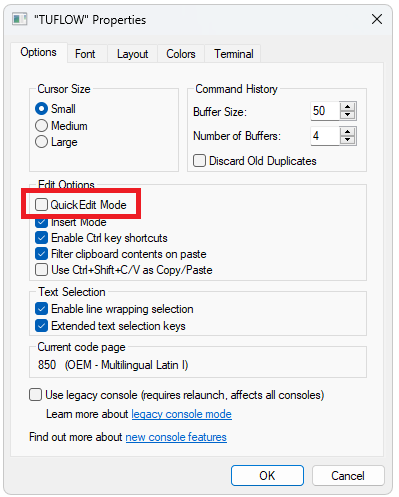Check Discard Old Duplicates
Image resolution: width=399 pixels, height=497 pixels.
pyautogui.click(x=199, y=161)
